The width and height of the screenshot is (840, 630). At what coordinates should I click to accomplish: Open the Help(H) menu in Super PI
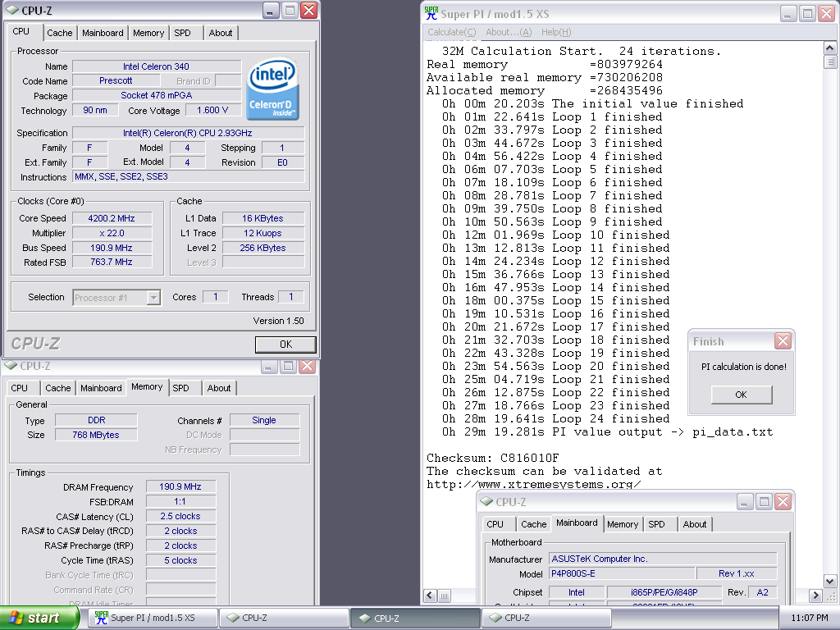(556, 32)
